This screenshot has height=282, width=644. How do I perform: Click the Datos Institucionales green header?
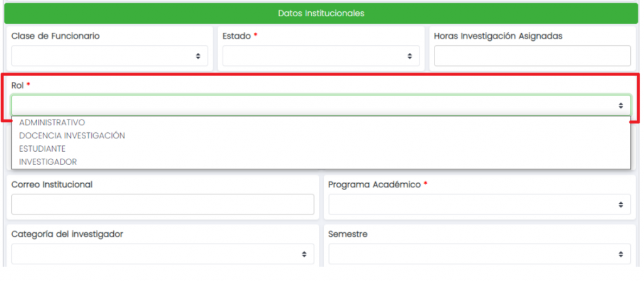[321, 13]
